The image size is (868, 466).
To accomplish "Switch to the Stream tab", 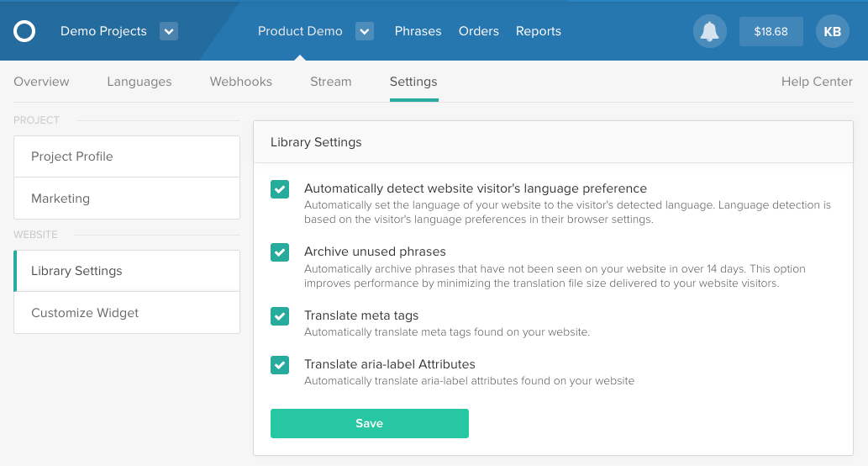I will click(330, 82).
